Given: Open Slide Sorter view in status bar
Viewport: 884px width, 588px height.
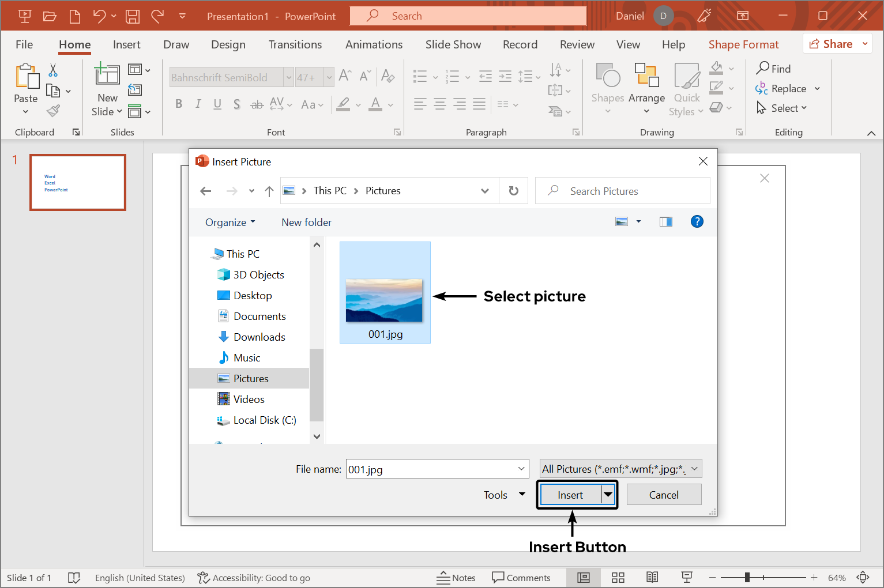Looking at the screenshot, I should [618, 578].
